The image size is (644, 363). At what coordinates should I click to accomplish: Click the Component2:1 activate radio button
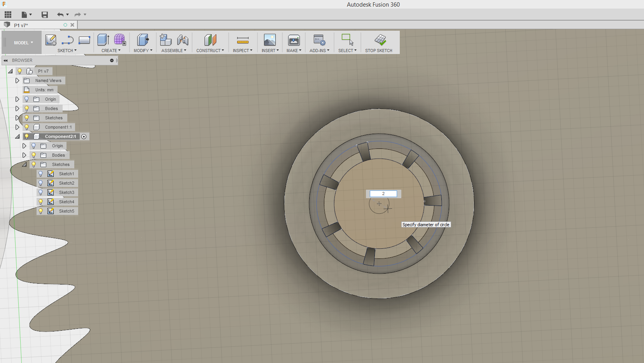pos(84,136)
